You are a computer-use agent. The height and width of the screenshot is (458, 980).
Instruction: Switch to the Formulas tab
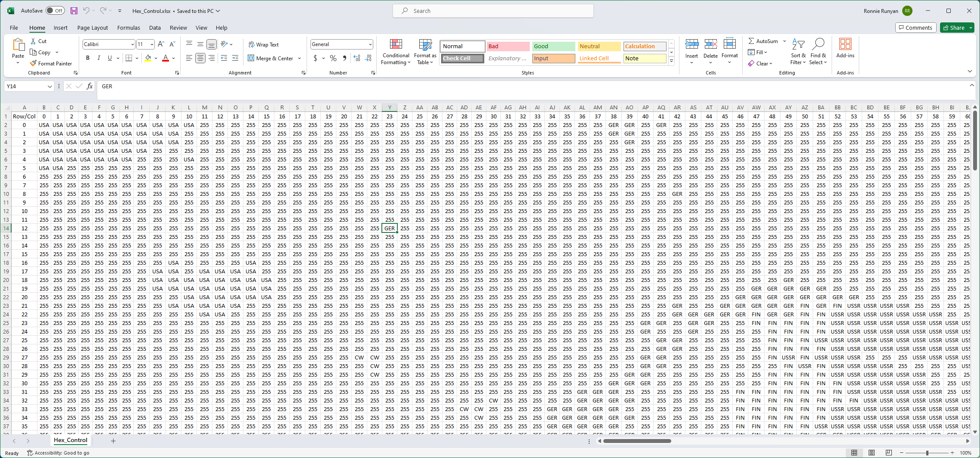(x=129, y=28)
